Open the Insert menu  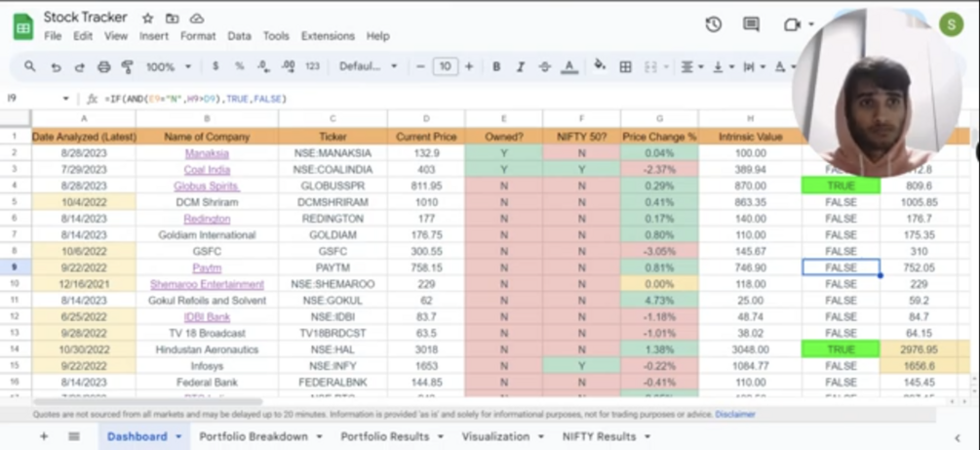154,36
